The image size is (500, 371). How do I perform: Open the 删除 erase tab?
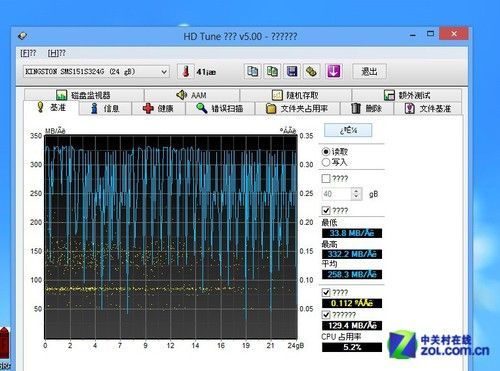[367, 109]
